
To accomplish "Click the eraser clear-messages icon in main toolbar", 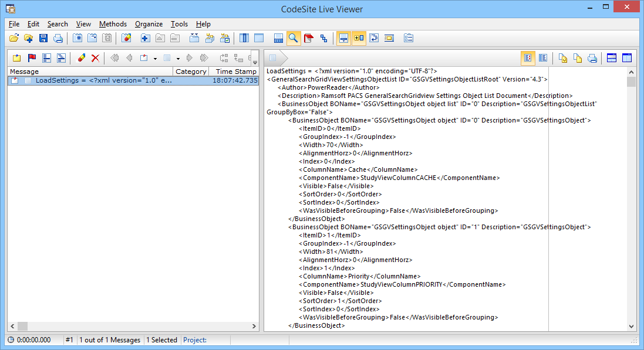I will click(x=126, y=38).
